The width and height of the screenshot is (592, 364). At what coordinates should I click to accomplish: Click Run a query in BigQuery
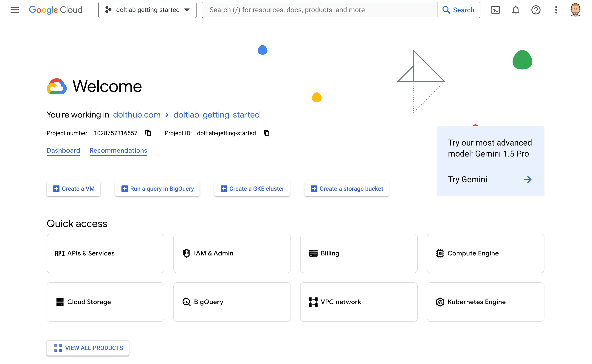[157, 189]
